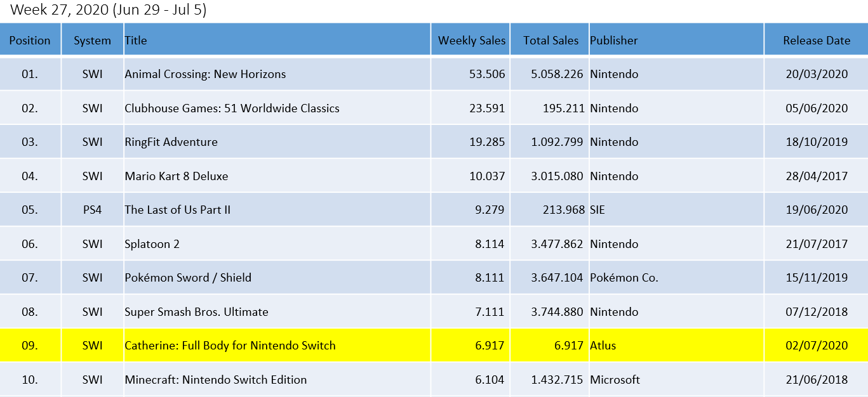Viewport: 868px width, 397px height.
Task: Click the 'Atlus' publisher cell
Action: tap(676, 346)
